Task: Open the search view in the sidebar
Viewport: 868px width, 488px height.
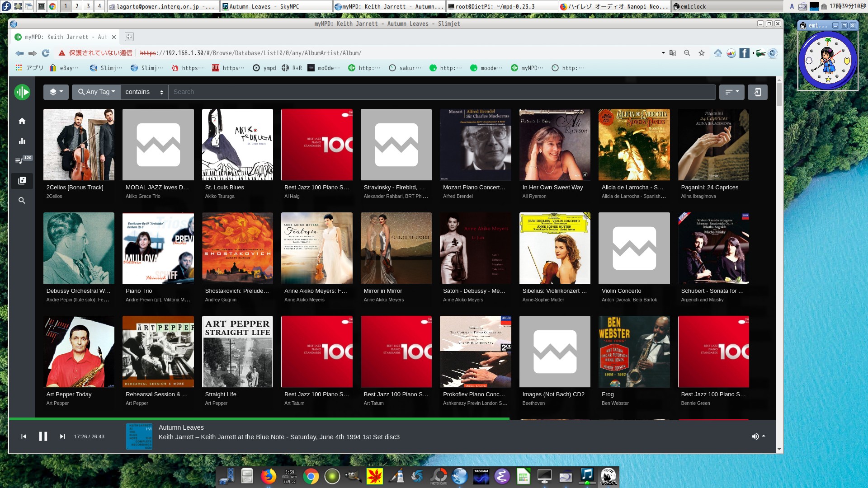Action: coord(22,201)
